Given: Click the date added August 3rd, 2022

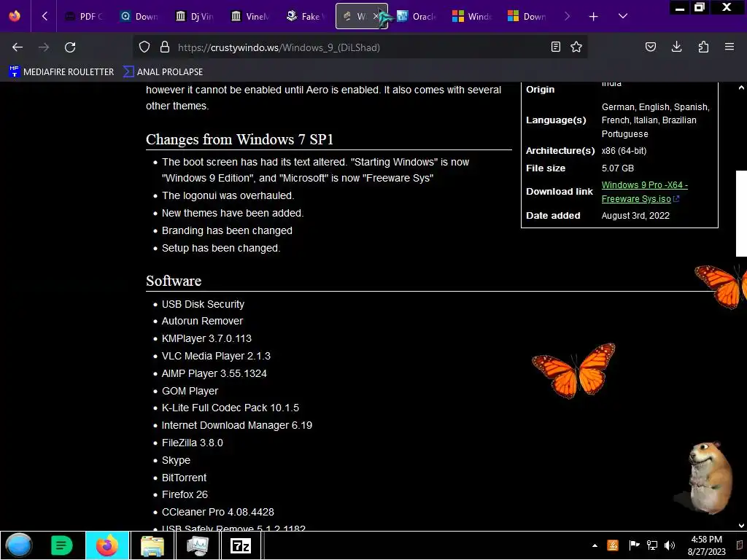Looking at the screenshot, I should click(635, 216).
